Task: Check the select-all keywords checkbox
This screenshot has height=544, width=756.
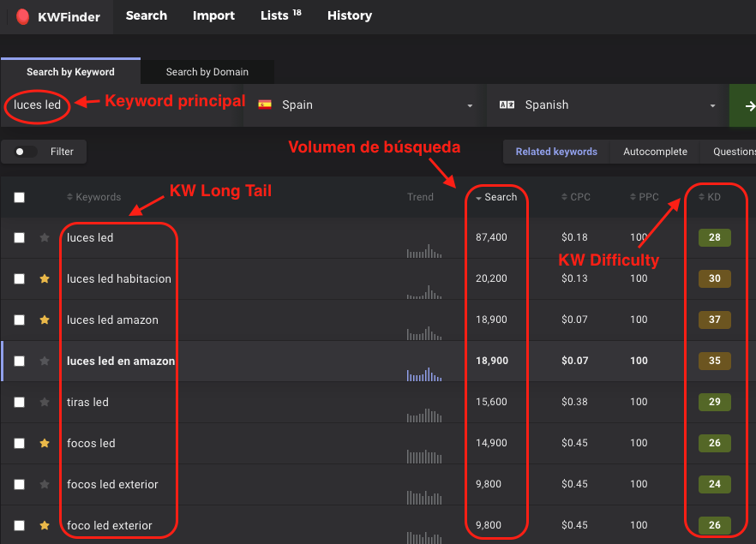Action: click(x=20, y=197)
